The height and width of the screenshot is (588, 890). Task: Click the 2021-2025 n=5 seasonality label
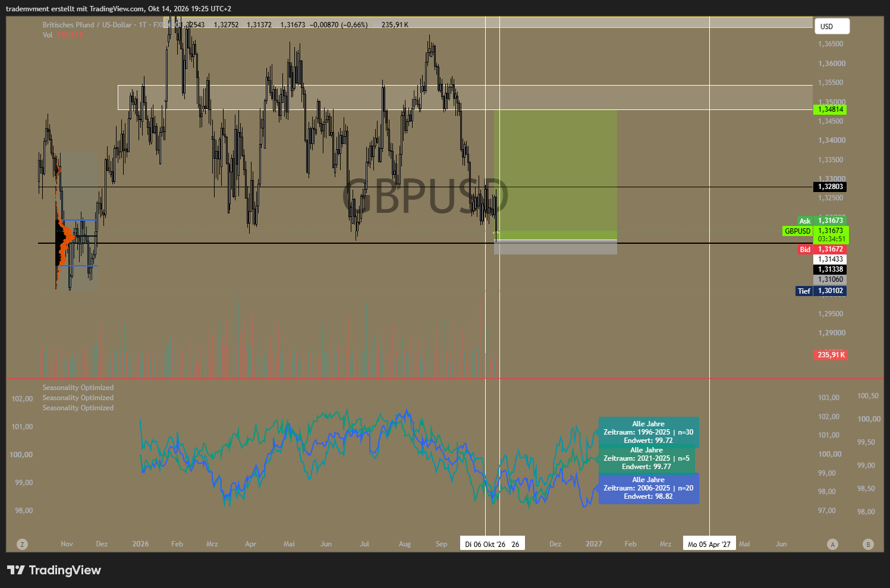click(647, 458)
